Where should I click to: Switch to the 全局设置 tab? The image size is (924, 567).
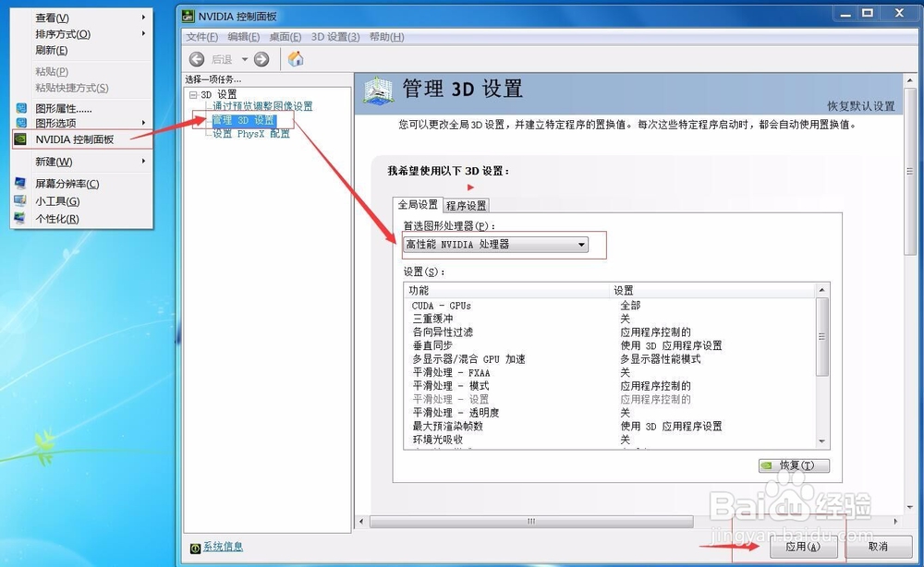418,204
